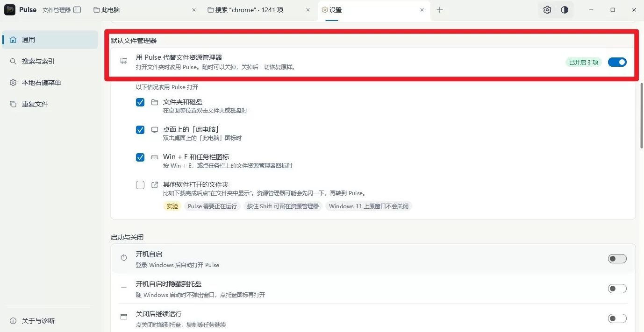The image size is (644, 332).
Task: Open 搜索与索引 settings section
Action: point(50,61)
